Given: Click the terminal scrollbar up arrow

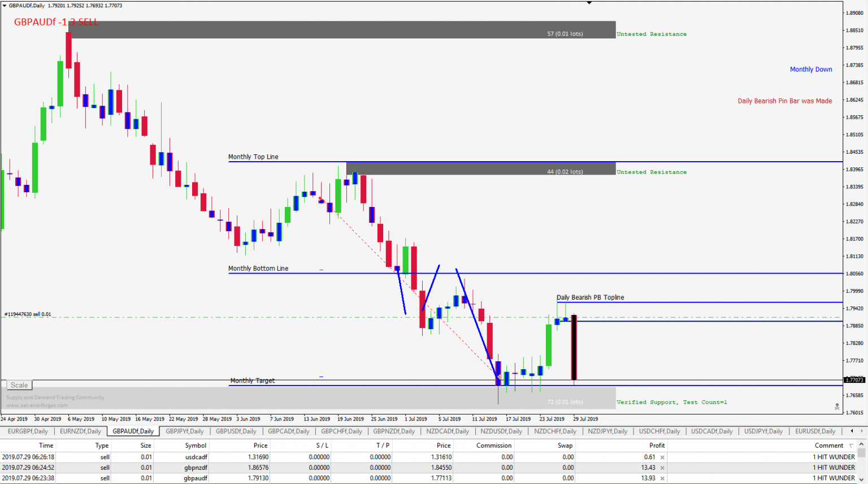Looking at the screenshot, I should point(861,444).
